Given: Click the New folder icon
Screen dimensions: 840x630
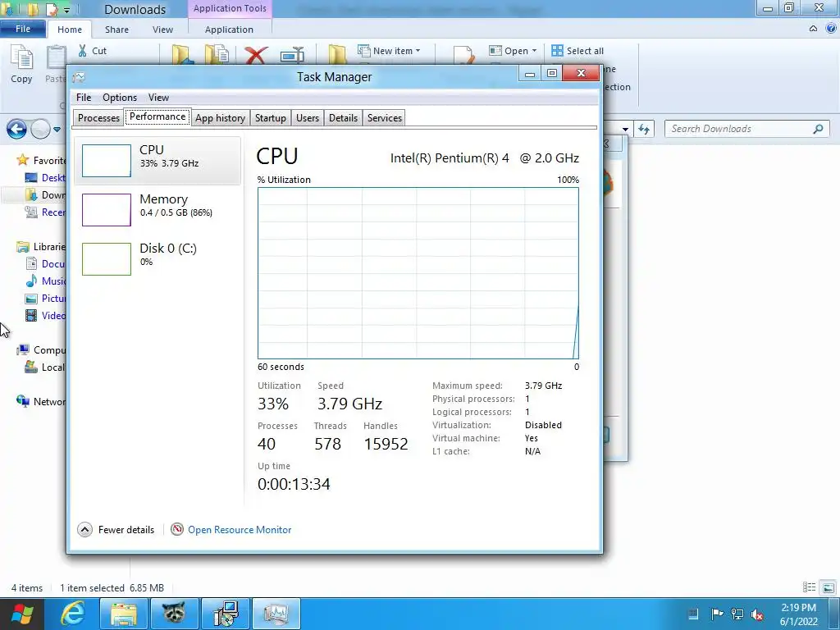Looking at the screenshot, I should click(x=337, y=55).
